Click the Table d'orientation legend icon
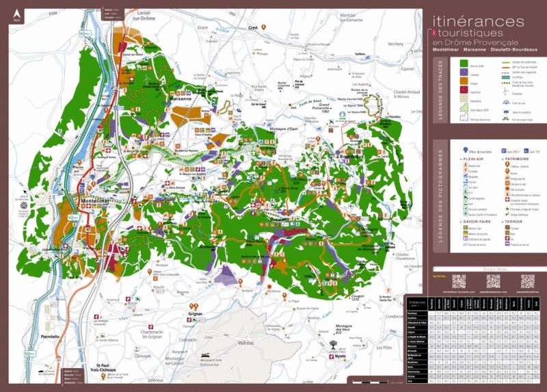This screenshot has width=547, height=392. click(505, 111)
